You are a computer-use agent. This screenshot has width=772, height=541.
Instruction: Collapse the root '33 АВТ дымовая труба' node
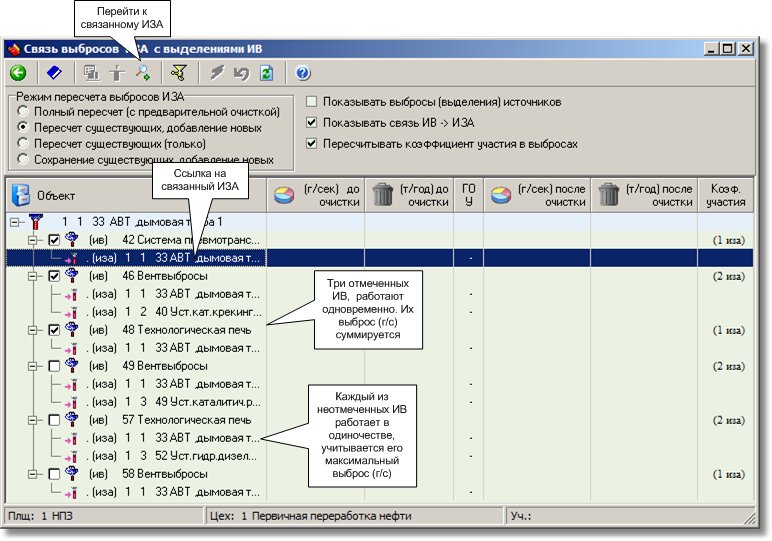14,222
